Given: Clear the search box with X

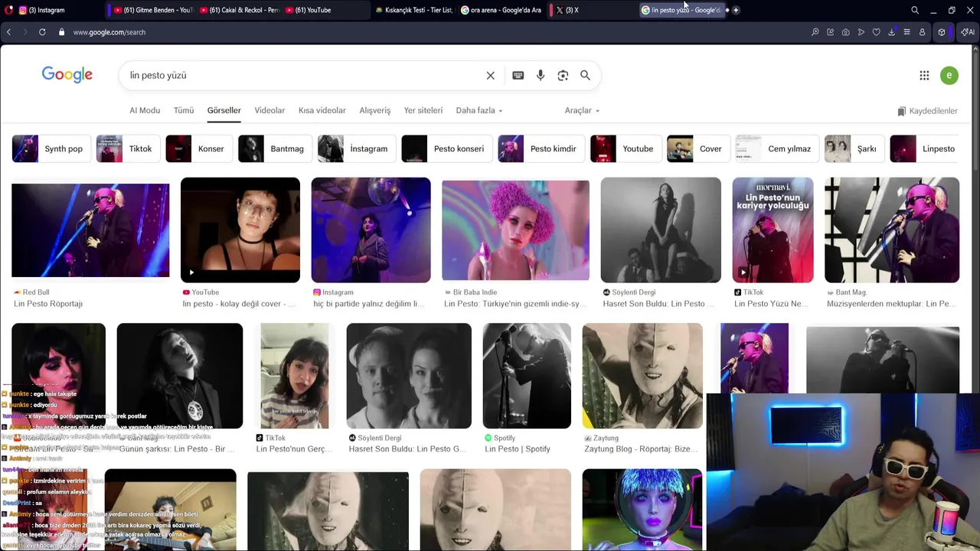Looking at the screenshot, I should coord(491,76).
